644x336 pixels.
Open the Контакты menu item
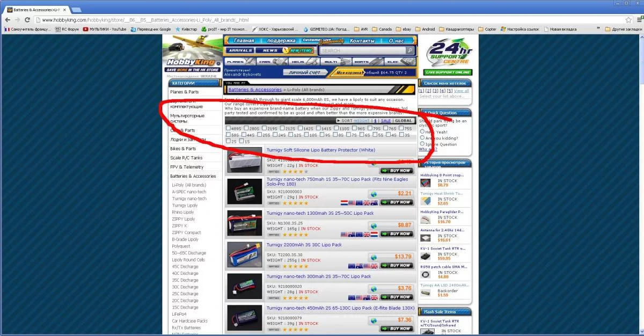click(362, 41)
